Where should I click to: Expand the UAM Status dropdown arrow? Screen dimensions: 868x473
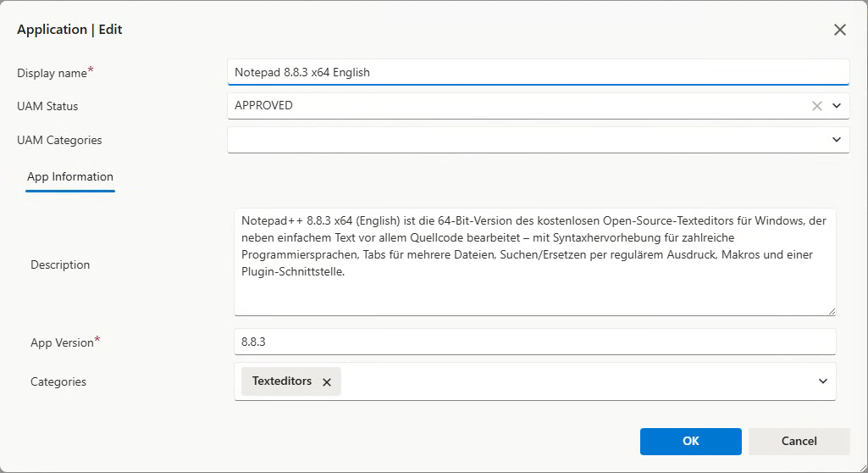click(x=837, y=106)
